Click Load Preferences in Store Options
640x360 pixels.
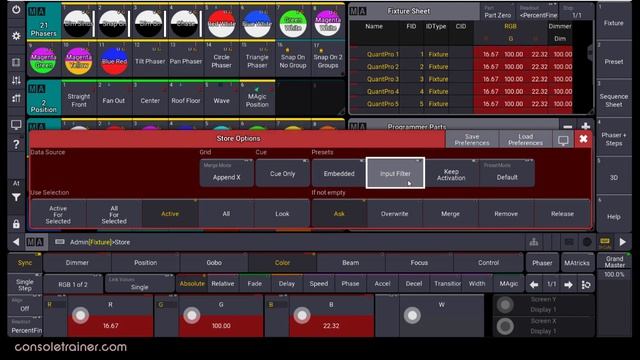(526, 140)
